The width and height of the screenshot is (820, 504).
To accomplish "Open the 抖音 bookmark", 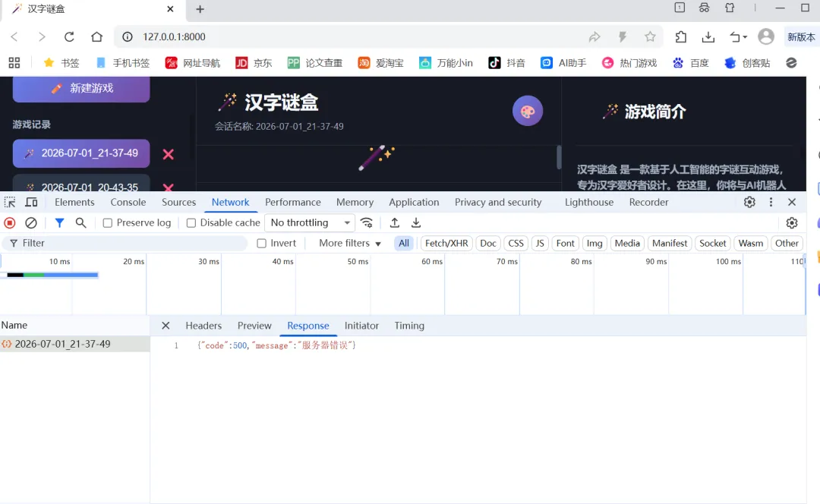I will point(506,63).
